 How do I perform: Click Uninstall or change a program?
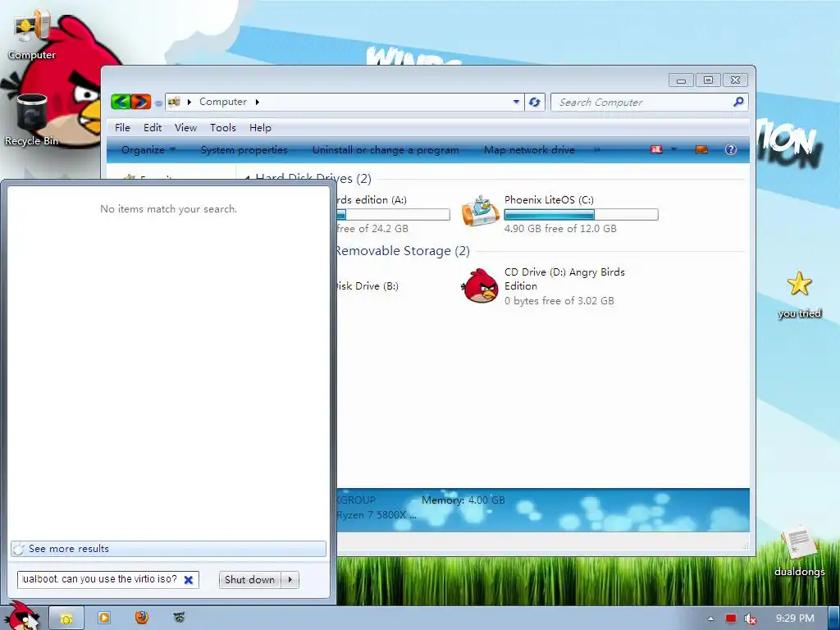click(x=386, y=150)
